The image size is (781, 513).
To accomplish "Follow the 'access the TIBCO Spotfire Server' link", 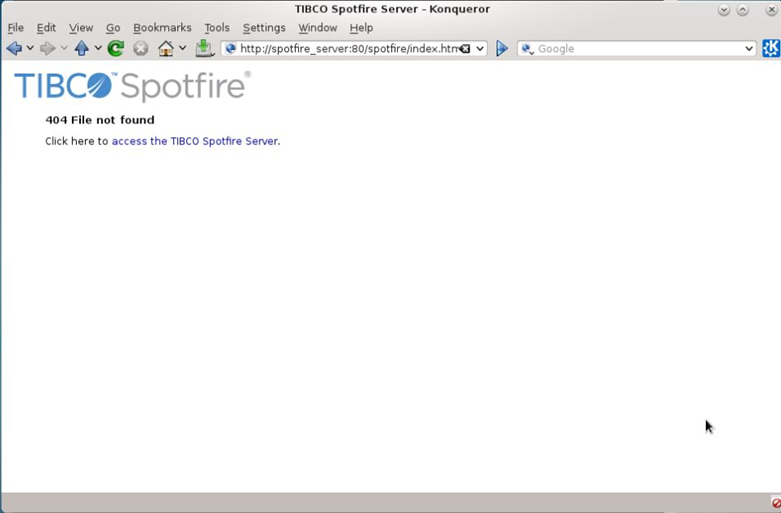I will click(x=195, y=141).
